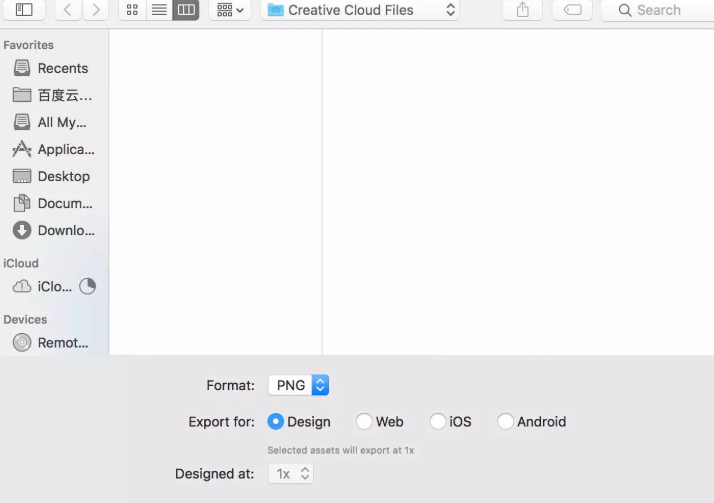Click the search magnifier icon
The height and width of the screenshot is (503, 714).
point(625,10)
